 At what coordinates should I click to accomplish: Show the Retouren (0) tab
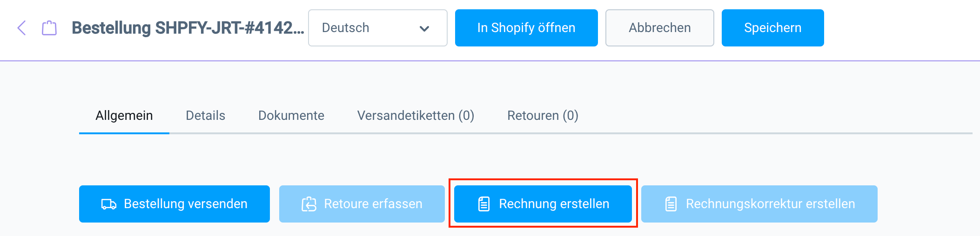click(543, 116)
